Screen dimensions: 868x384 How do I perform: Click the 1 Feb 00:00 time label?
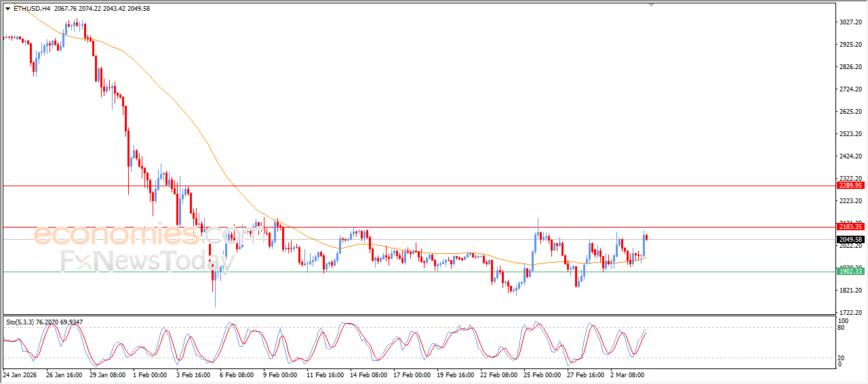tap(151, 374)
